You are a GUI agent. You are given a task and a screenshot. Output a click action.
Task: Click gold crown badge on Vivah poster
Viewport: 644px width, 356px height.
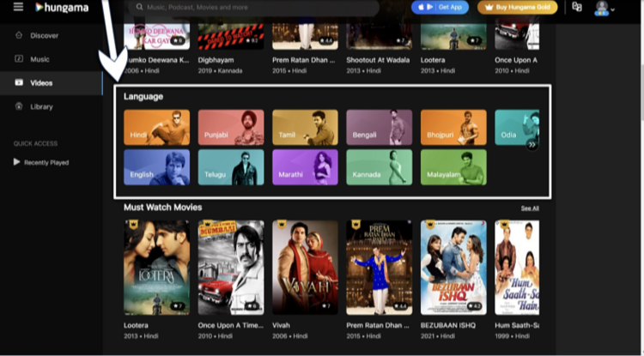click(x=282, y=225)
